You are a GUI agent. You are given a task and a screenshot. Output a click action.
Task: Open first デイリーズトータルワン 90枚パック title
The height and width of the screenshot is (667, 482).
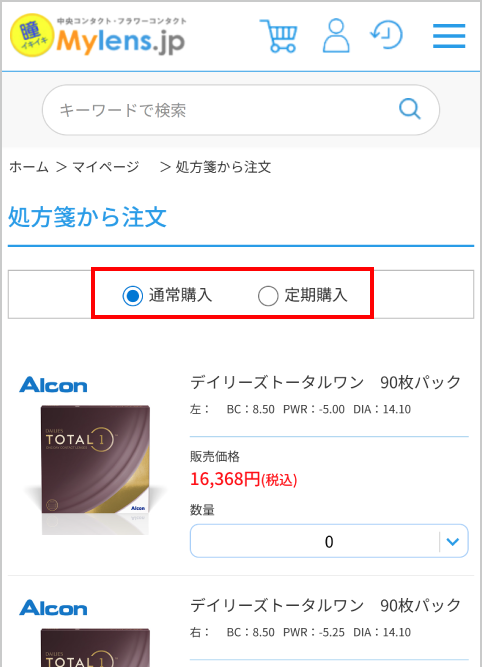pos(325,382)
